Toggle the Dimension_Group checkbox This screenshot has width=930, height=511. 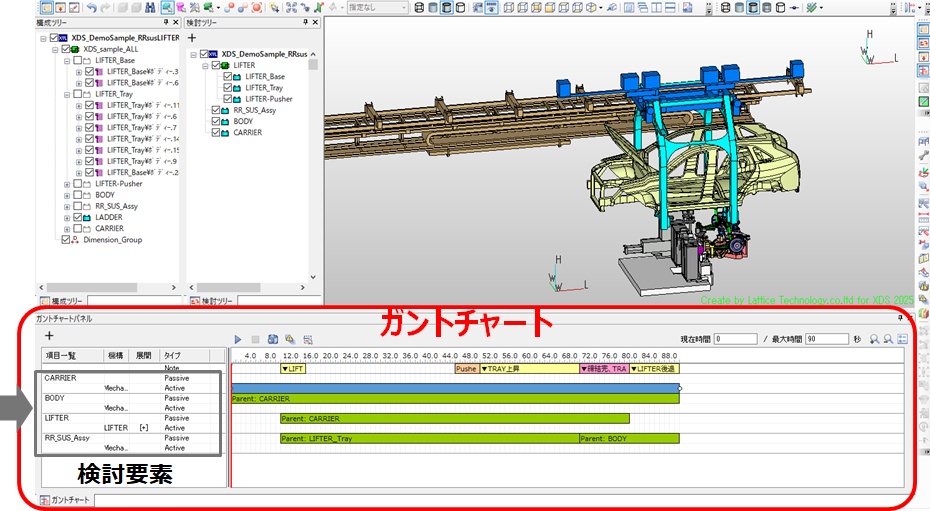pyautogui.click(x=65, y=240)
